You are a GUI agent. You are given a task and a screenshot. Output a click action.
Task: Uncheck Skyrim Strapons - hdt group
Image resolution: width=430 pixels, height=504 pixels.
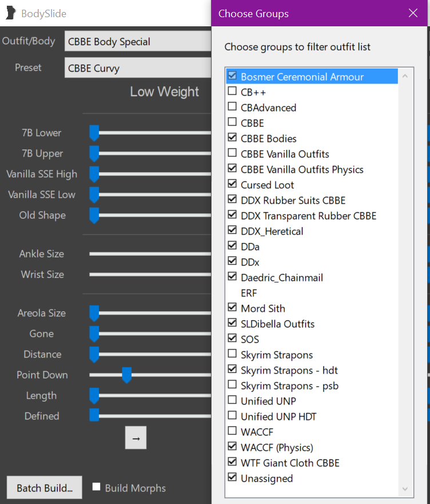(x=232, y=369)
